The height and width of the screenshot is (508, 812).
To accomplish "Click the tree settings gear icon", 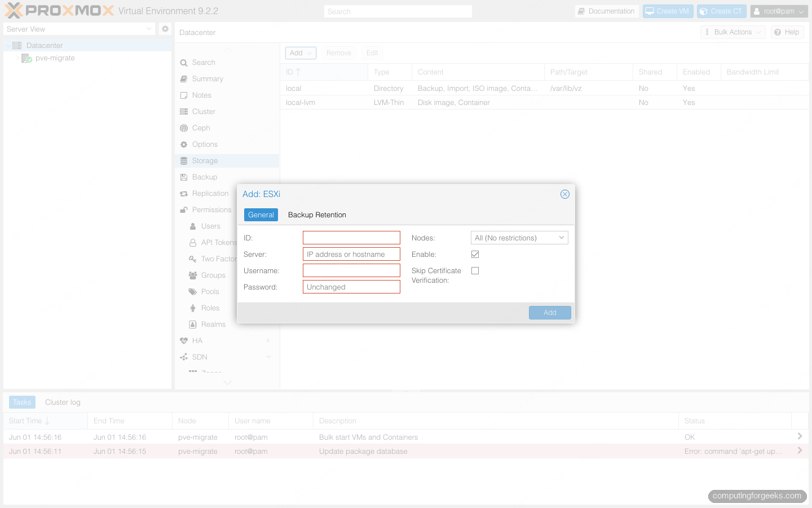I will coord(165,29).
